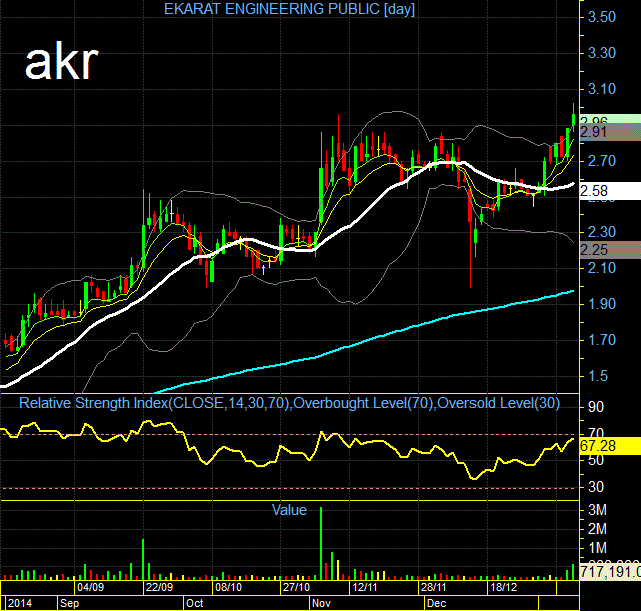Select the 1.70 price axis label
The width and height of the screenshot is (641, 611).
point(601,340)
